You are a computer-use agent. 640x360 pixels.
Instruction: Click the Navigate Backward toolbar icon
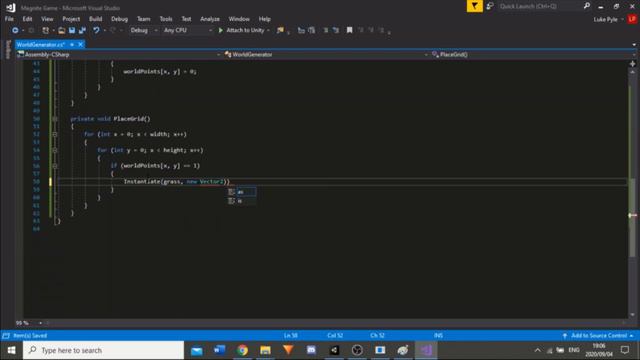coord(15,30)
